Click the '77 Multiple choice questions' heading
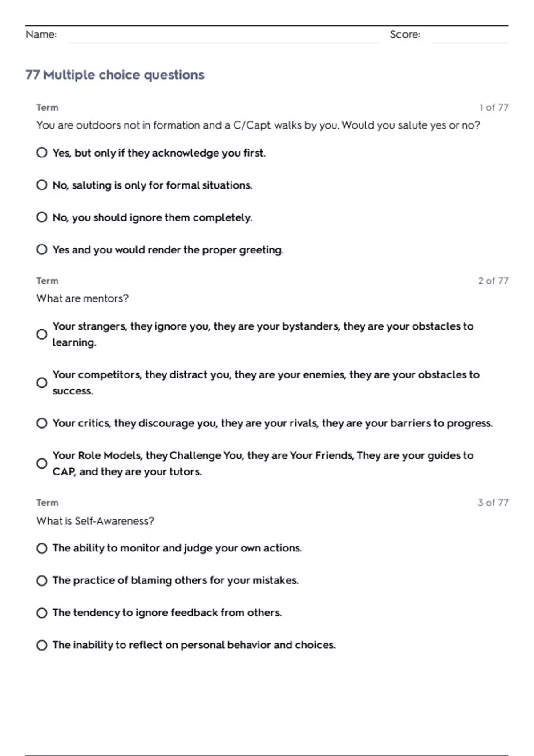The height and width of the screenshot is (756, 534). 115,75
